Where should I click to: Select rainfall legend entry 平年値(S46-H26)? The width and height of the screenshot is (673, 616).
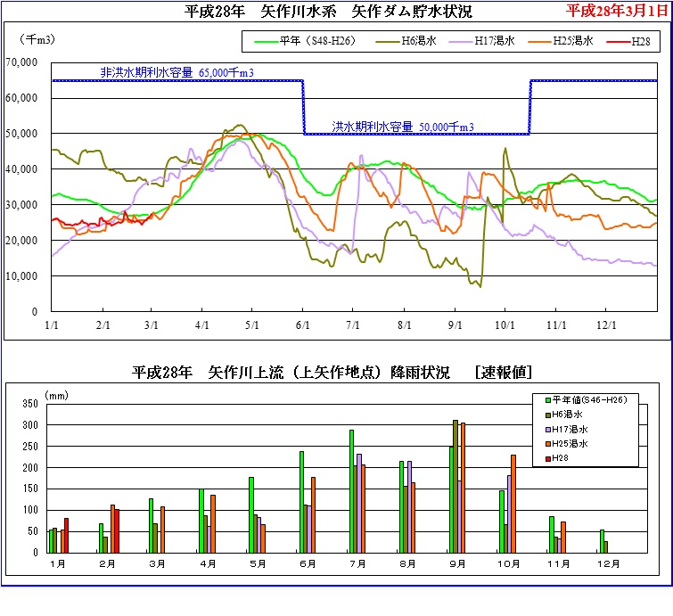click(587, 399)
